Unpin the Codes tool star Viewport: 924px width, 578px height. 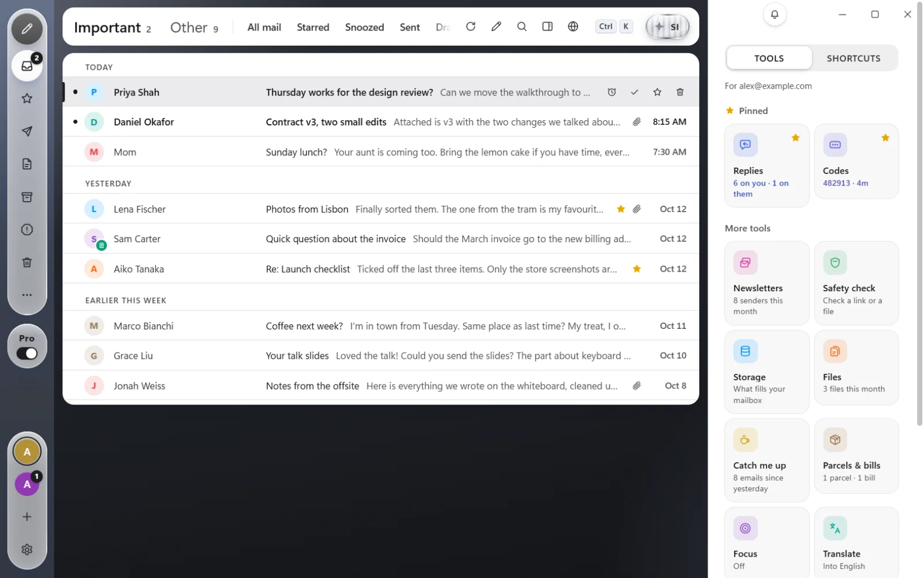click(x=885, y=138)
